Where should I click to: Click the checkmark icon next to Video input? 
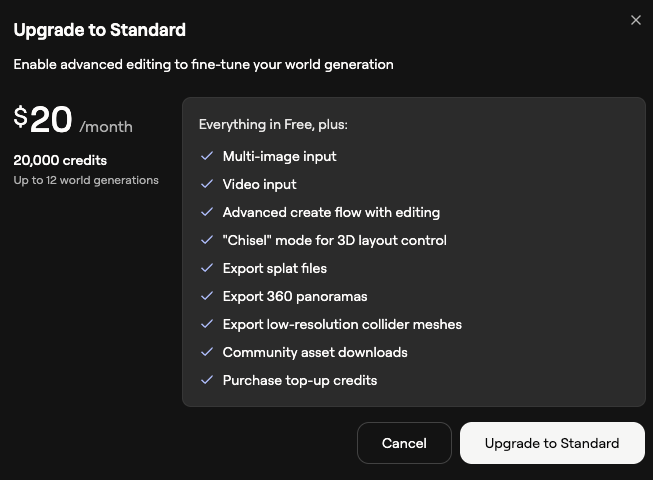click(207, 184)
